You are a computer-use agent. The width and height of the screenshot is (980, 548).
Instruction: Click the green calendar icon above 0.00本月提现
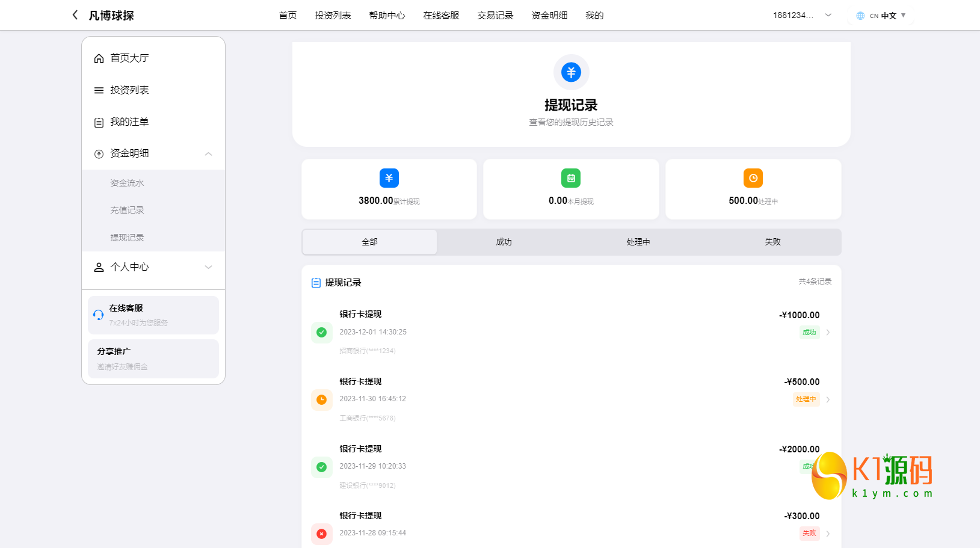(x=570, y=178)
